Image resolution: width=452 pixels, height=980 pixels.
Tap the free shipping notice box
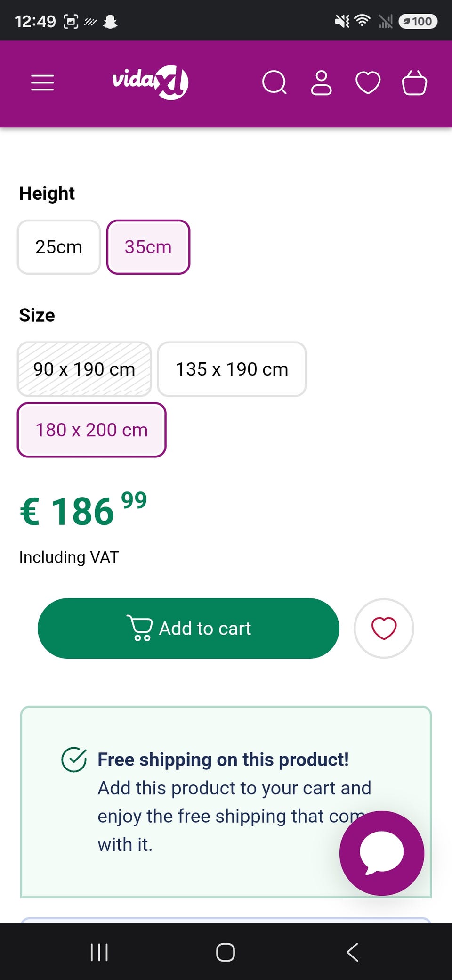tap(226, 802)
